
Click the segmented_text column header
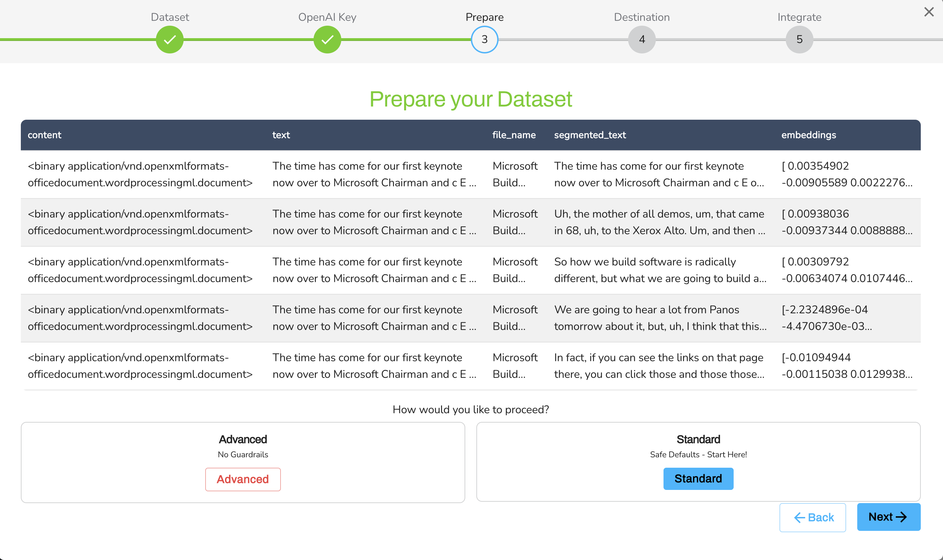point(590,135)
